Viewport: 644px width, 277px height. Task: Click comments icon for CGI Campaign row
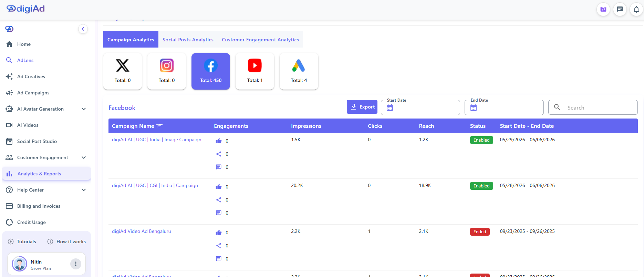pyautogui.click(x=219, y=213)
